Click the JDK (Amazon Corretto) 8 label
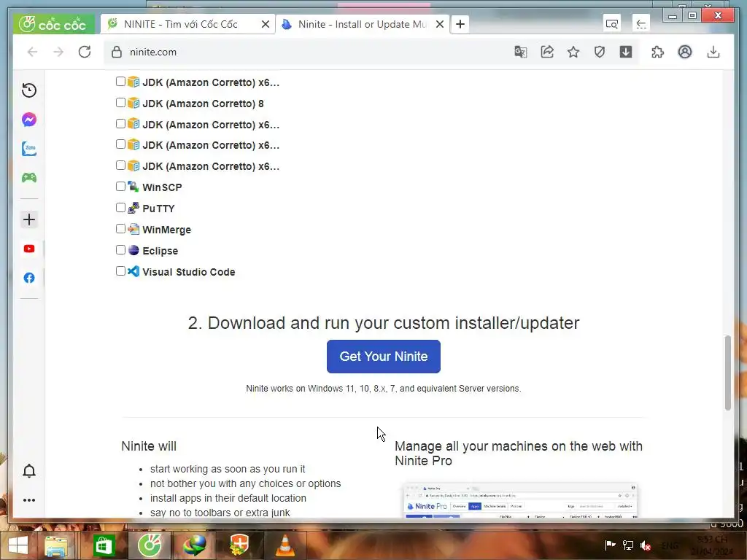Viewport: 747px width, 560px height. pyautogui.click(x=203, y=104)
